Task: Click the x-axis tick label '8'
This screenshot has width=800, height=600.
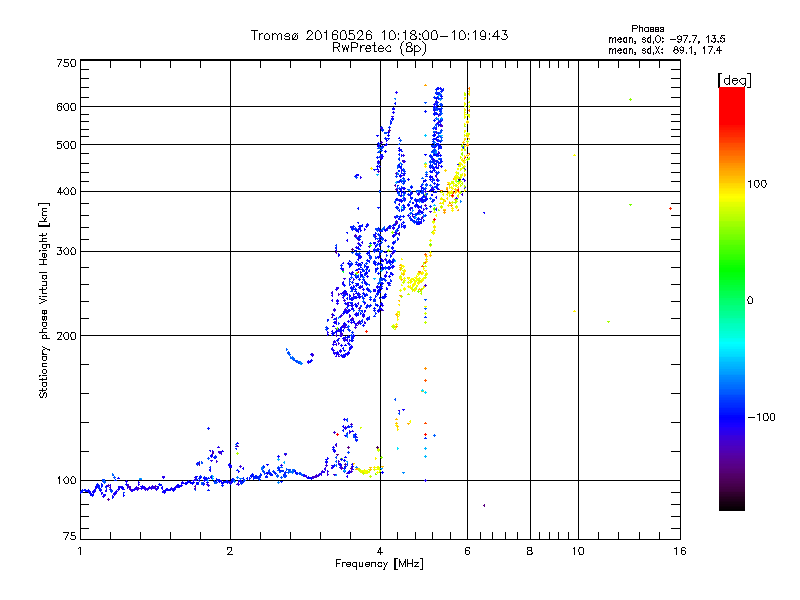Action: [530, 551]
